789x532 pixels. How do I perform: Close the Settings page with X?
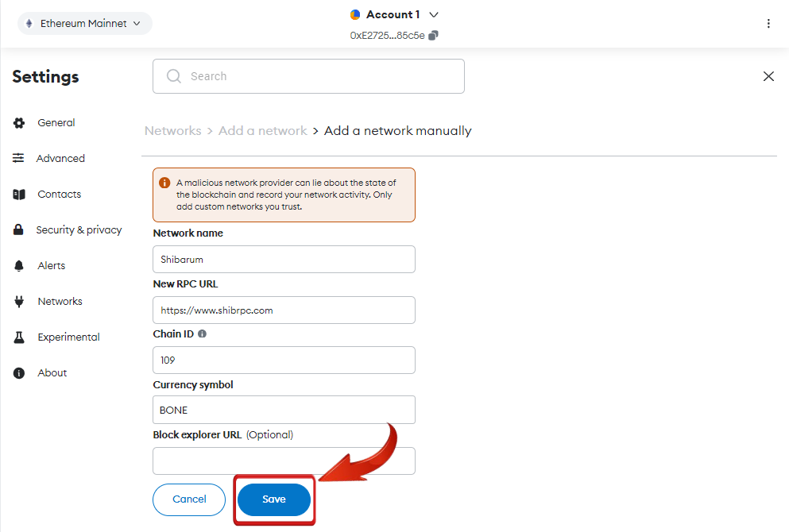click(768, 76)
